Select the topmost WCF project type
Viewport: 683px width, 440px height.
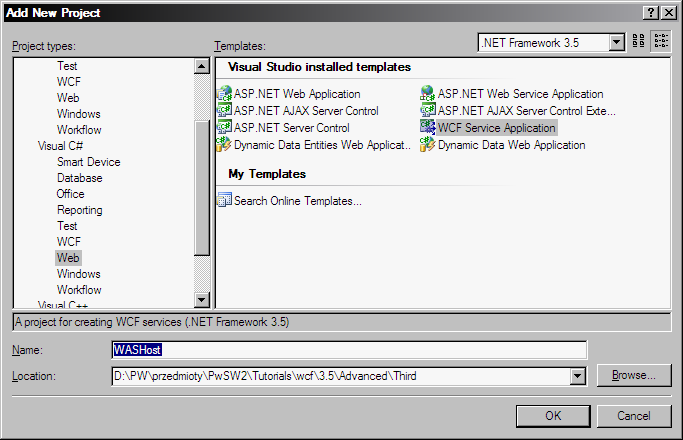(x=69, y=82)
